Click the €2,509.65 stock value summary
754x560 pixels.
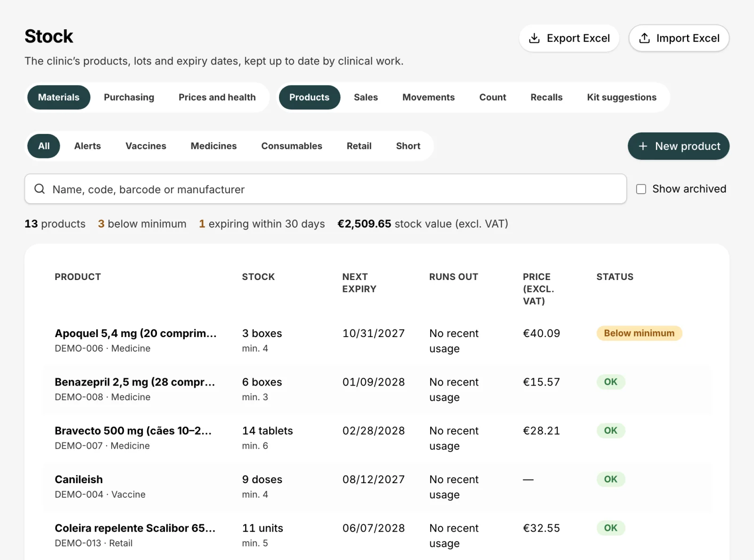coord(423,224)
